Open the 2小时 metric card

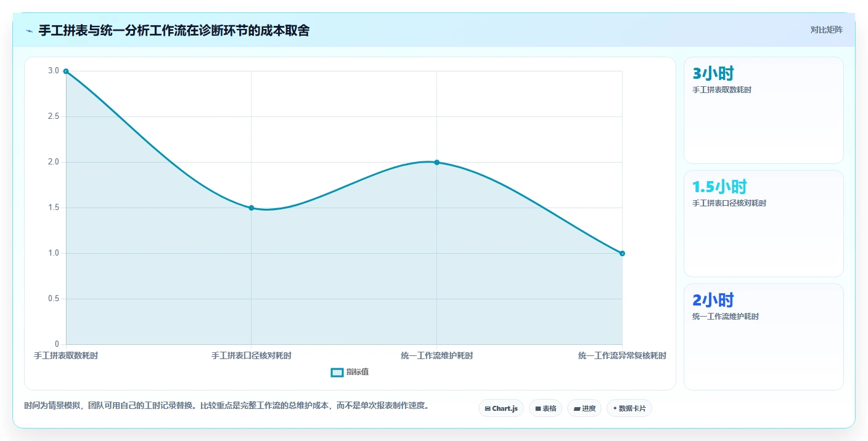(764, 337)
